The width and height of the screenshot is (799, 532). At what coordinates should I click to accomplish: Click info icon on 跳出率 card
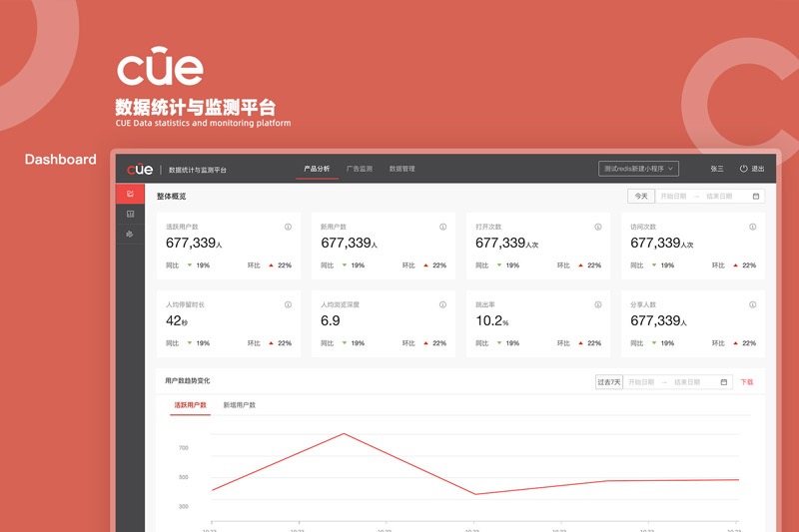(597, 305)
